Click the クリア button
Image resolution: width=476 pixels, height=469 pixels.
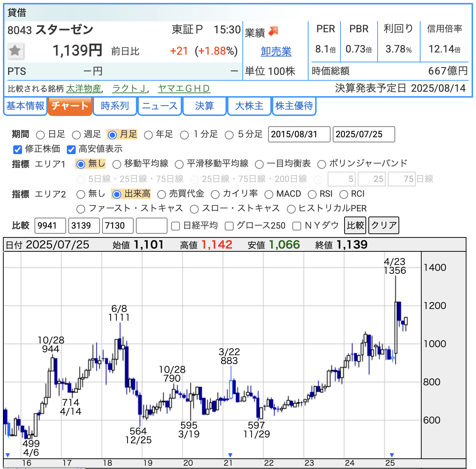[384, 225]
